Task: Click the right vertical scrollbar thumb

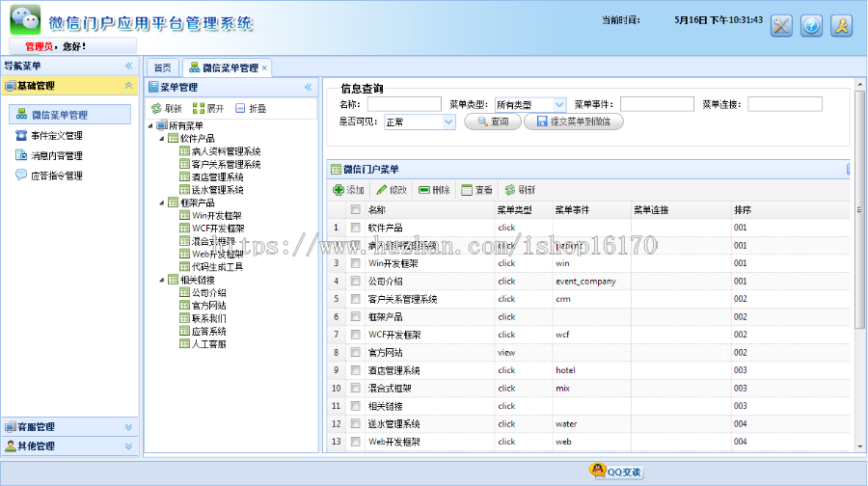Action: [859, 210]
